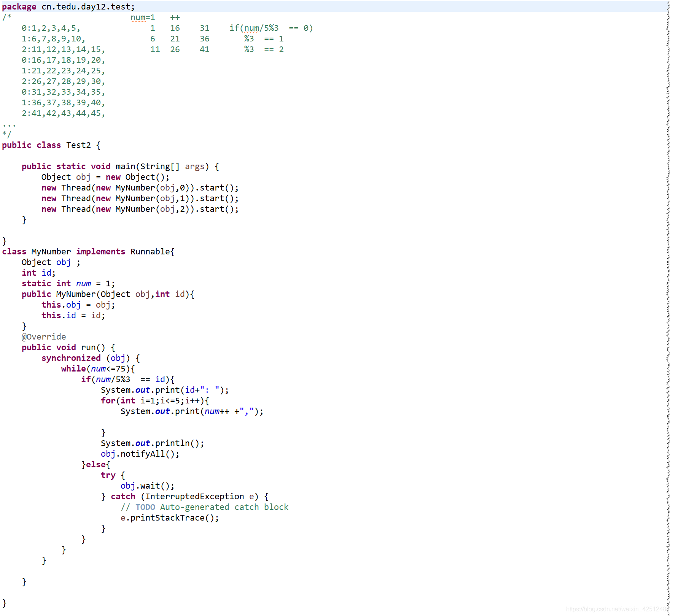This screenshot has height=616, width=673.
Task: Click the 'e.printStackTrace();' line
Action: (x=170, y=518)
